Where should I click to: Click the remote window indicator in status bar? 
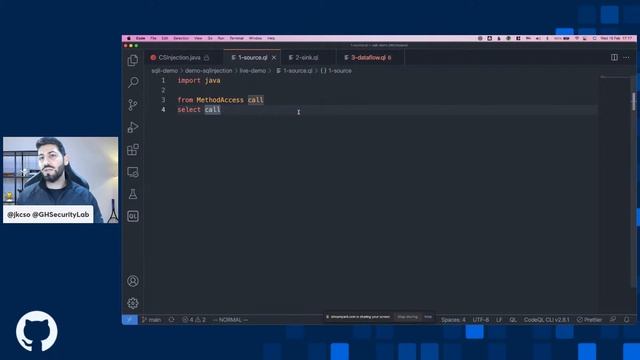pyautogui.click(x=129, y=320)
